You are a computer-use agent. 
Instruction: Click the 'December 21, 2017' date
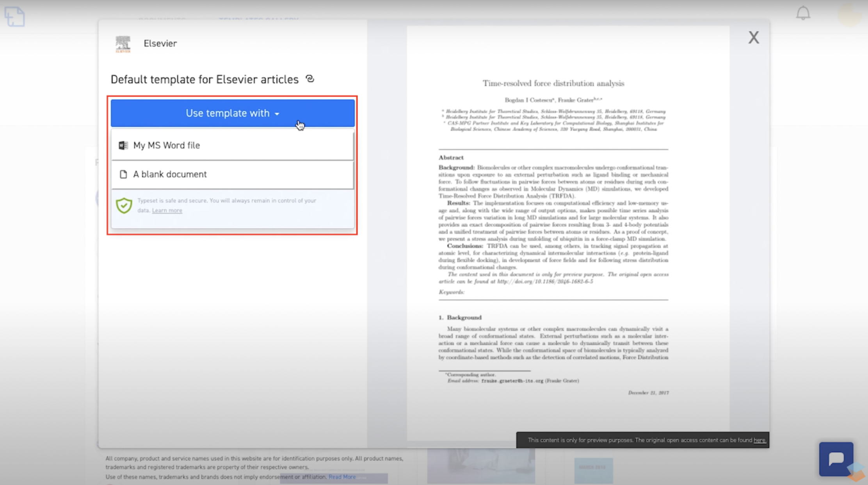pyautogui.click(x=648, y=393)
